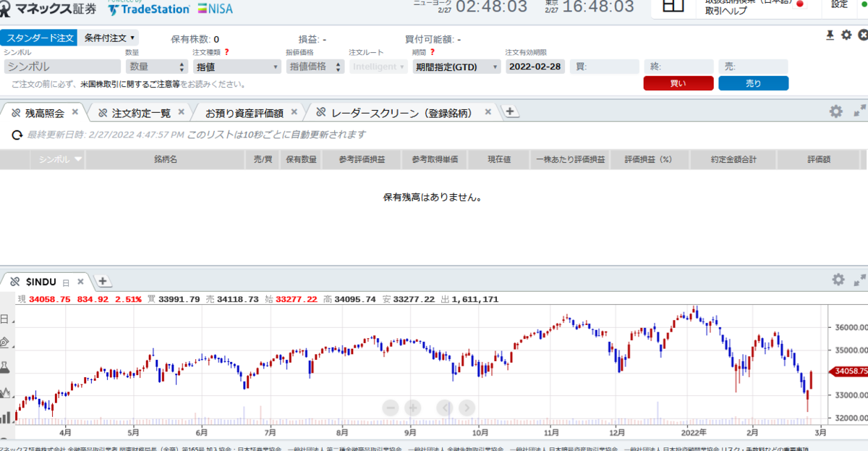Sort by the シンボル column arrow

point(78,159)
